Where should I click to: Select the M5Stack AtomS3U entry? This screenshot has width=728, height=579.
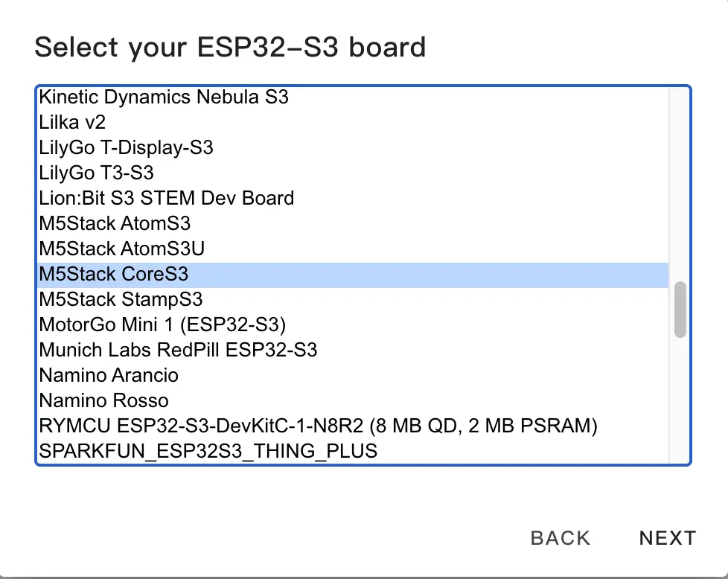121,249
